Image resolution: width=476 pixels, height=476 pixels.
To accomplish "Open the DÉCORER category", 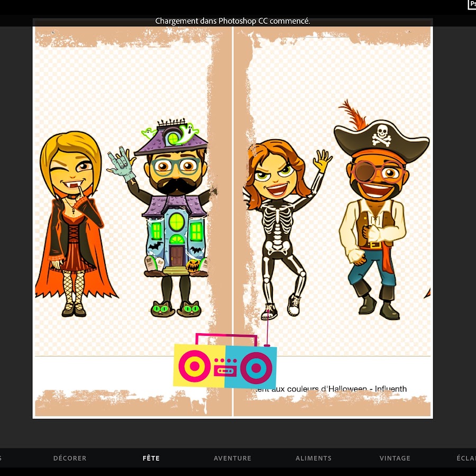I will point(70,458).
